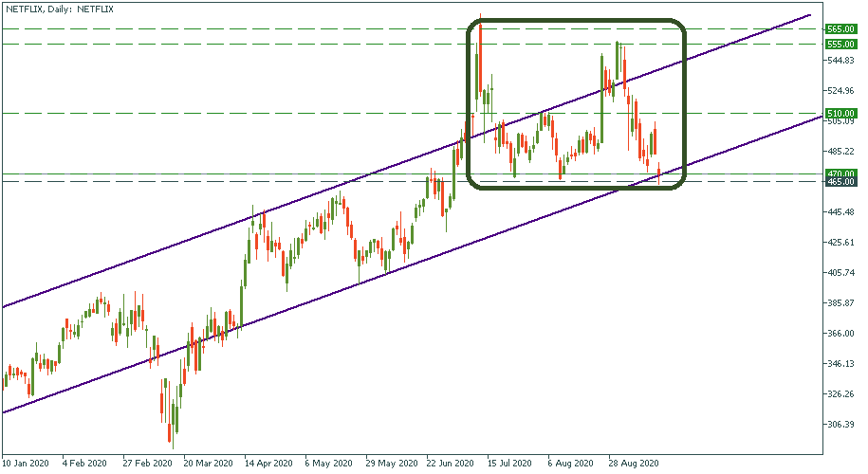Click the chart title NETFLIX, Daily
Image resolution: width=868 pixels, height=474 pixels.
point(59,9)
